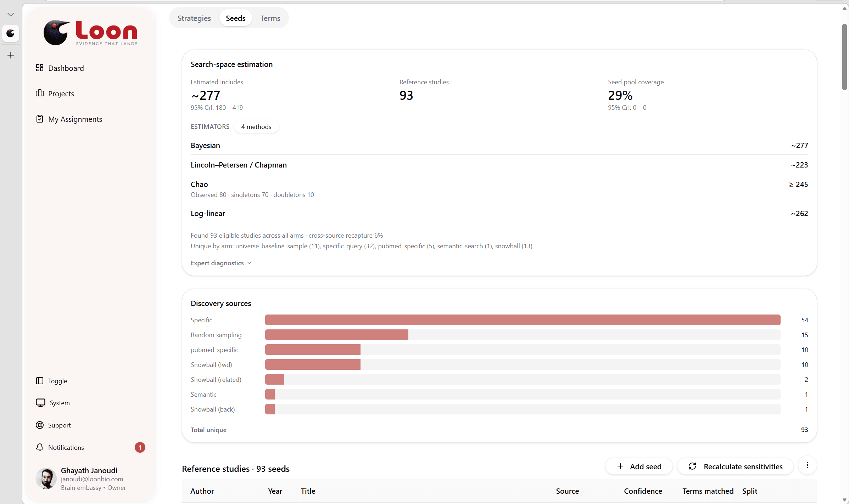Go to My Assignments
This screenshot has height=504, width=849.
point(69,119)
